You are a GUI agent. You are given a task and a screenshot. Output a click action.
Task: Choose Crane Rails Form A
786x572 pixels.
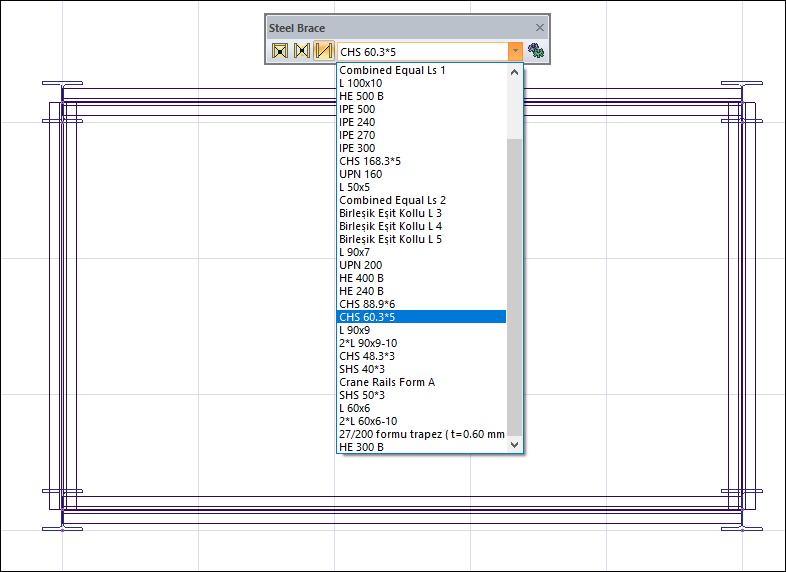pyautogui.click(x=387, y=382)
